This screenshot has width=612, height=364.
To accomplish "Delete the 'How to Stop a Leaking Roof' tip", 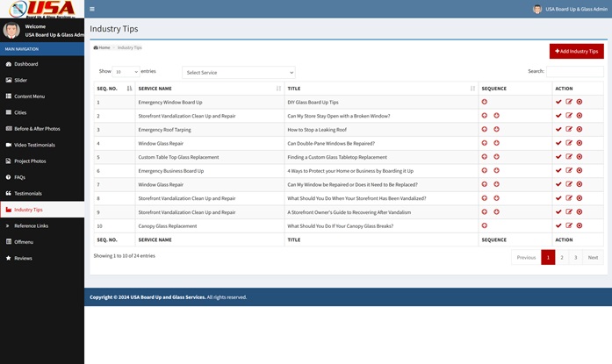I will tap(580, 129).
